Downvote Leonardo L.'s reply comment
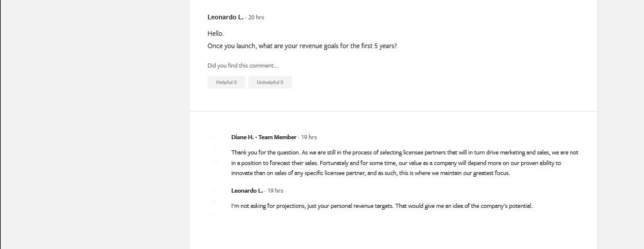The height and width of the screenshot is (249, 644). pyautogui.click(x=214, y=215)
